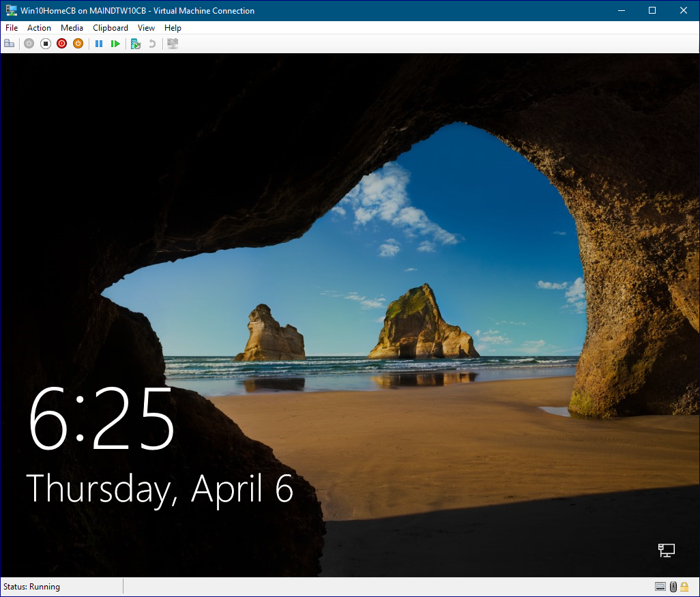Screen dimensions: 700x597
Task: Click the Revert arrow icon
Action: [152, 44]
